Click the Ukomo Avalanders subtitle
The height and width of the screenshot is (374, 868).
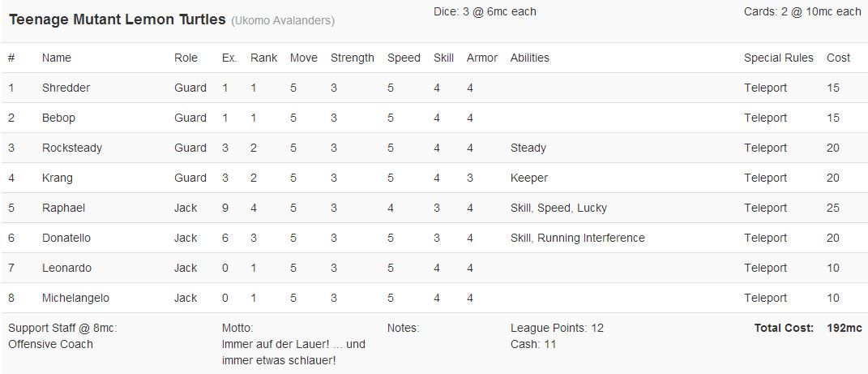point(283,20)
